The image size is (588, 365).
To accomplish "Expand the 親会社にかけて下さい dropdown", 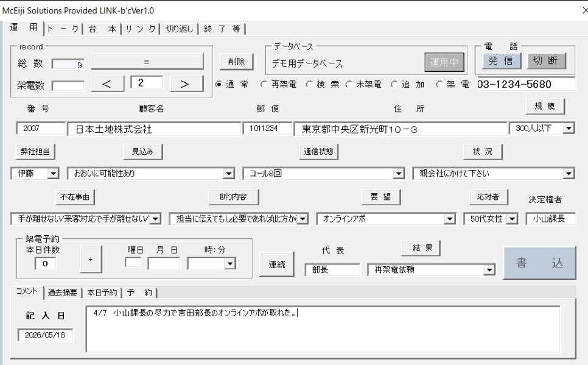I will point(569,174).
